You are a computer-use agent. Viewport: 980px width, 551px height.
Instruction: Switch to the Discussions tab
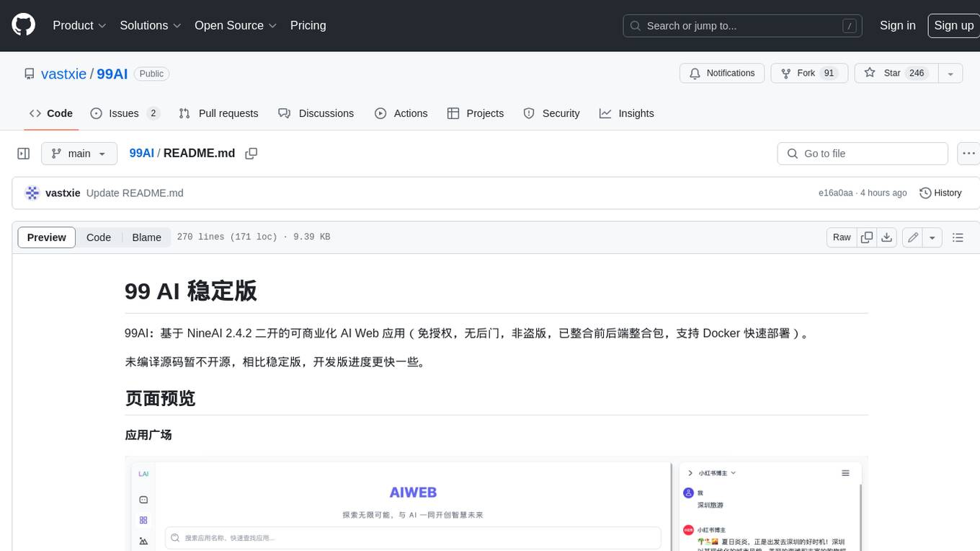point(316,113)
